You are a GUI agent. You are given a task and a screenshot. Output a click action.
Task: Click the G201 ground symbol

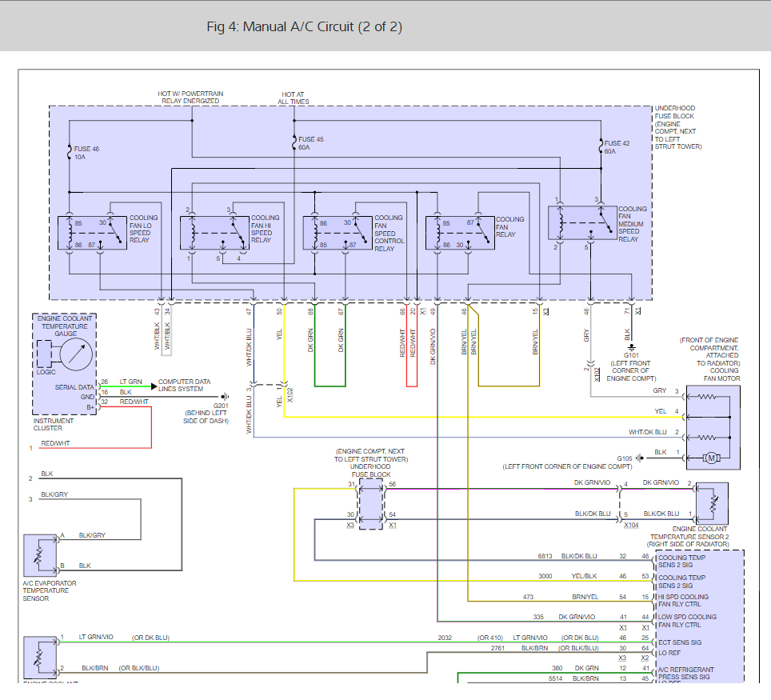pos(226,396)
